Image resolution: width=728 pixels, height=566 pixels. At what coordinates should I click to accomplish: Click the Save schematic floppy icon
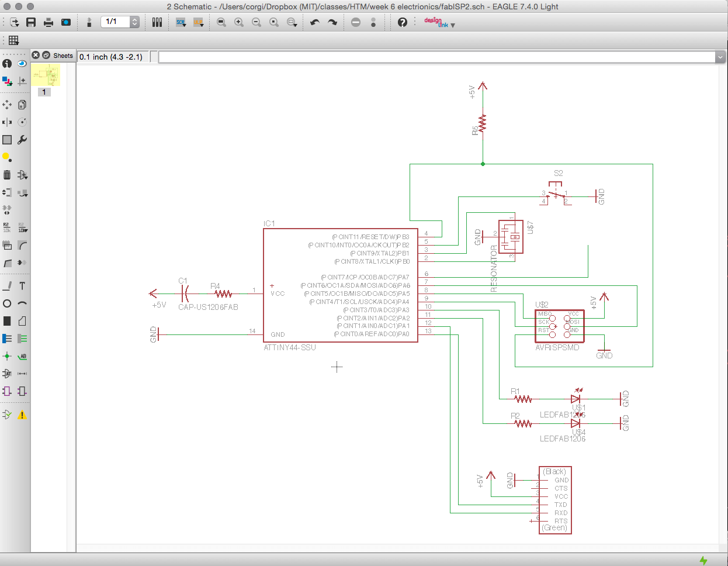[31, 22]
